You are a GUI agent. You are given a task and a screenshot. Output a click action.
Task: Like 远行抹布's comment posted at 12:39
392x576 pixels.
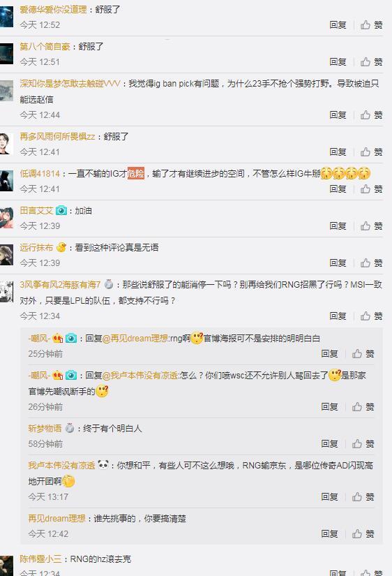click(x=372, y=263)
